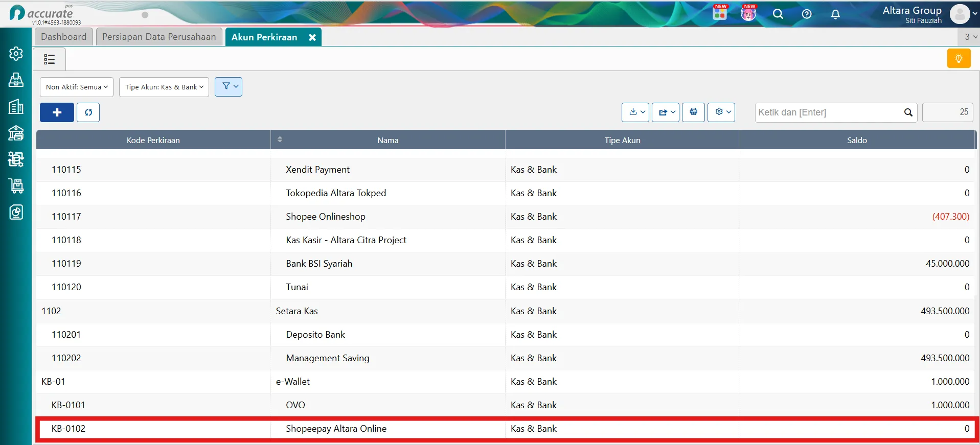Open the funnel filter dropdown
Viewport: 980px width, 445px height.
click(x=229, y=86)
